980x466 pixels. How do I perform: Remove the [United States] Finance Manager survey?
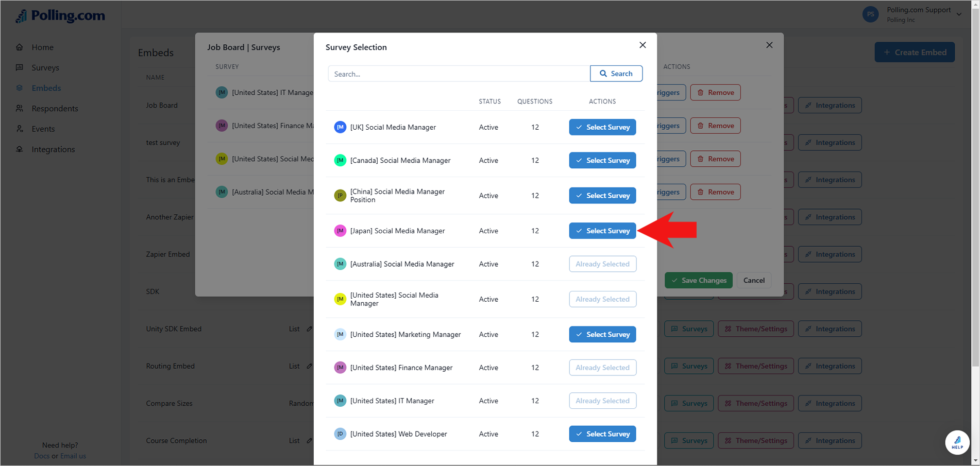[715, 126]
